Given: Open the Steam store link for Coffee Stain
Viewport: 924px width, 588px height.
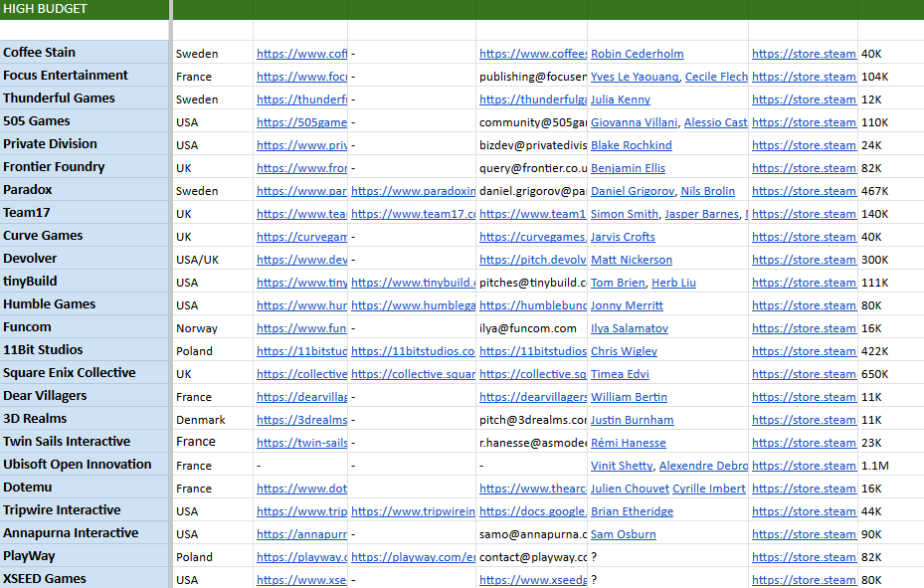Looking at the screenshot, I should click(x=804, y=54).
